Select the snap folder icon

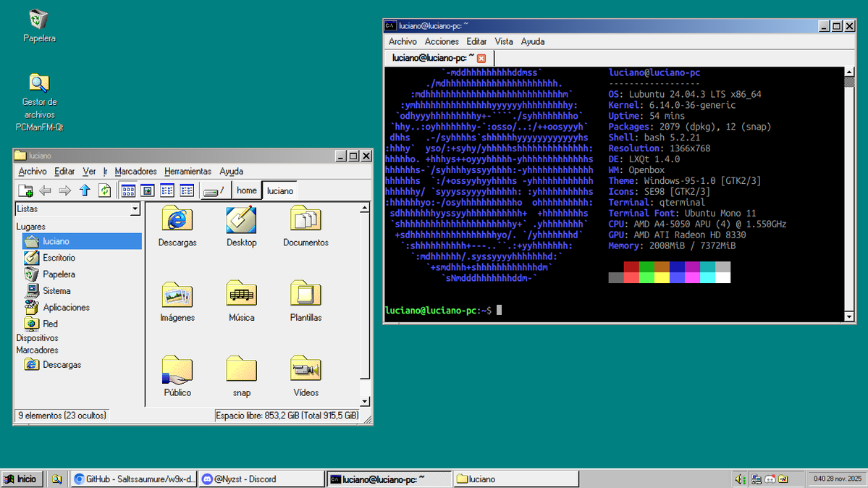(x=241, y=376)
